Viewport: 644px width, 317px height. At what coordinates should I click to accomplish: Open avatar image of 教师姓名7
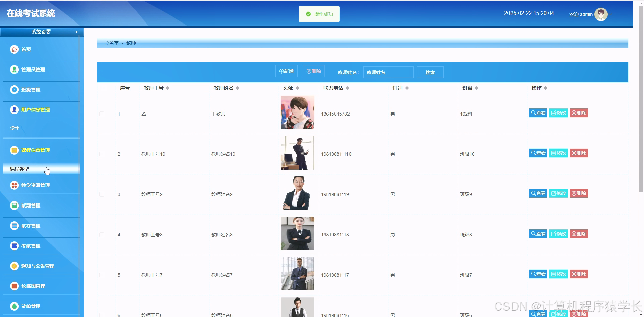point(297,274)
